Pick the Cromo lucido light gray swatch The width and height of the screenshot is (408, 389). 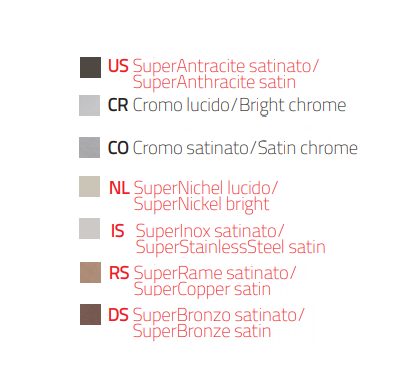pos(89,106)
